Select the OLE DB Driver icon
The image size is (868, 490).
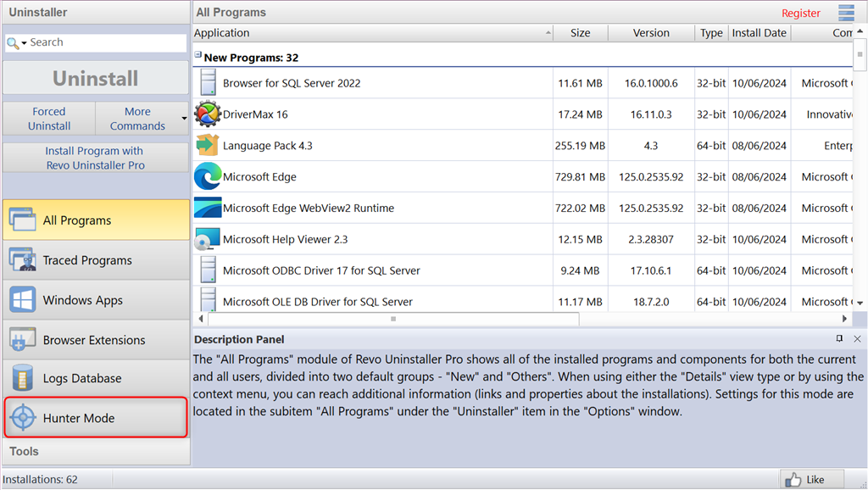pyautogui.click(x=209, y=299)
